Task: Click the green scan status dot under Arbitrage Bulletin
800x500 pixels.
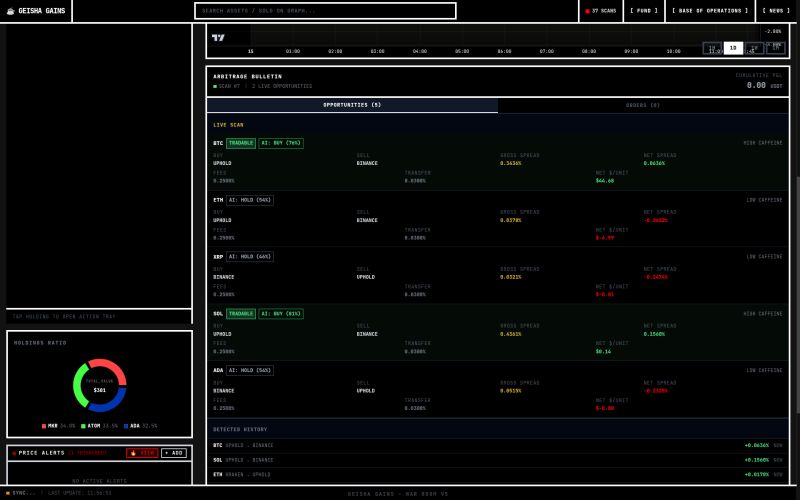Action: coord(215,86)
